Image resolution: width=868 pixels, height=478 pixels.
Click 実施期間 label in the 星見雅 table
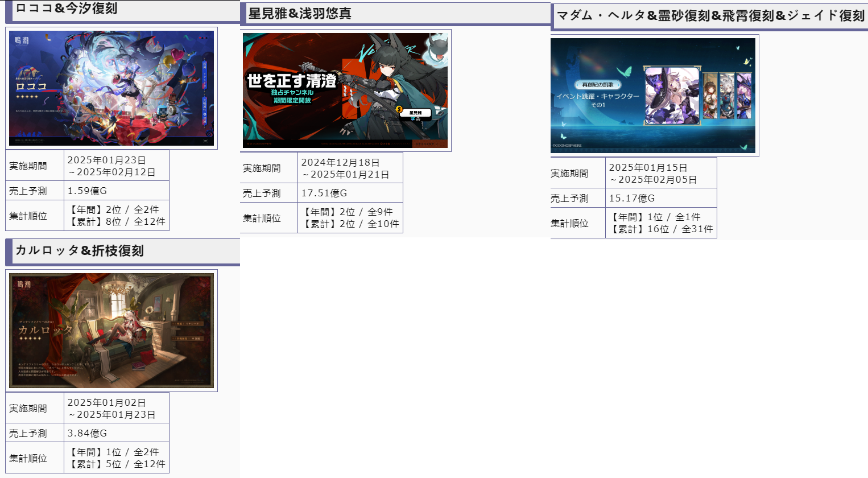click(x=262, y=168)
